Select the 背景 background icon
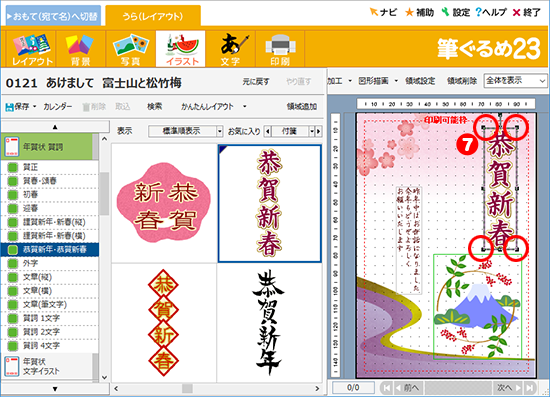The height and width of the screenshot is (397, 550). pyautogui.click(x=80, y=49)
